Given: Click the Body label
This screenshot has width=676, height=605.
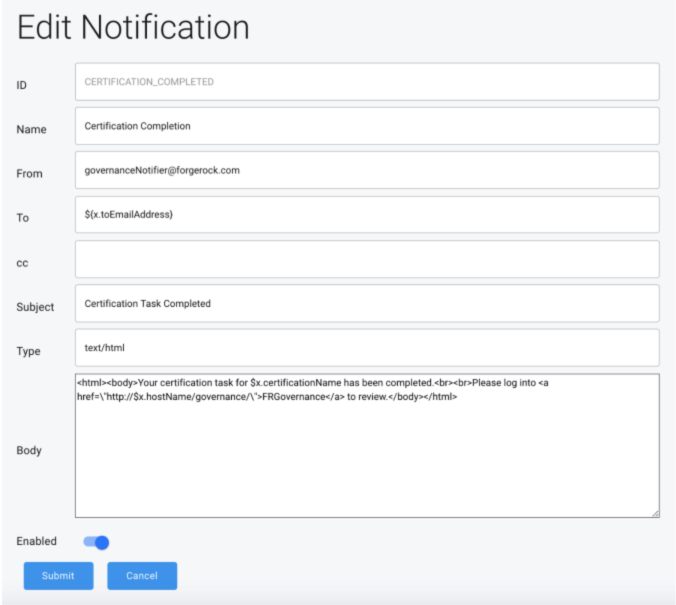Looking at the screenshot, I should click(x=29, y=450).
